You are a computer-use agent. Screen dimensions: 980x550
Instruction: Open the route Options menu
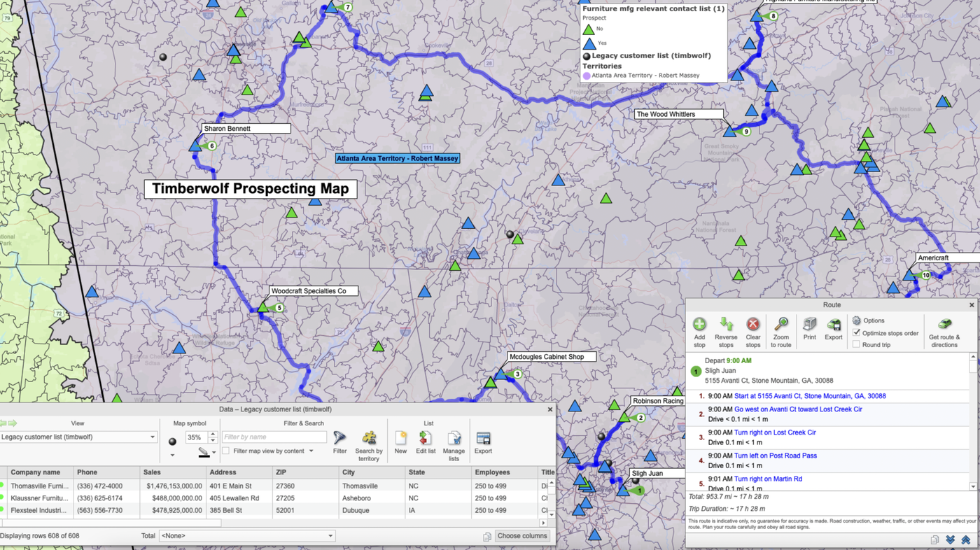[867, 320]
